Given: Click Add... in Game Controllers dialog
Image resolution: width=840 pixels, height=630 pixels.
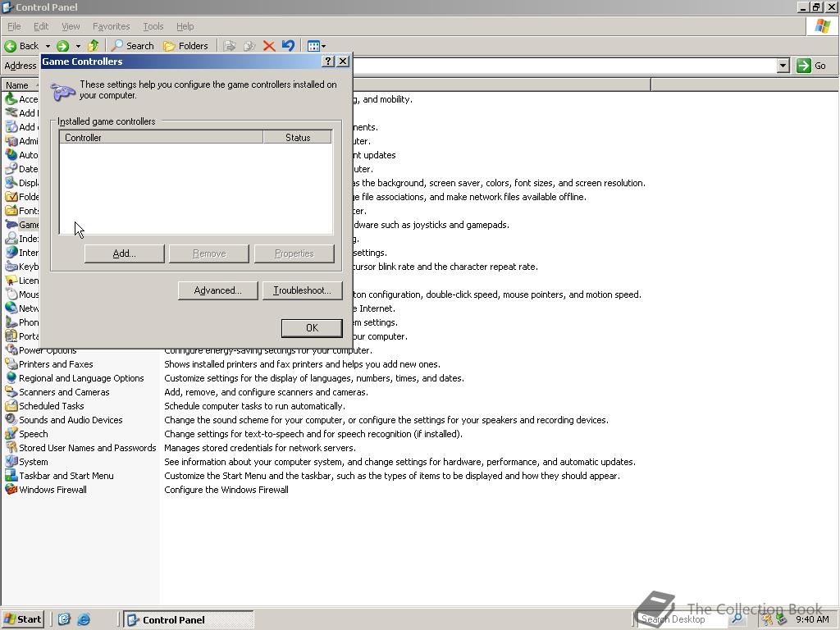Looking at the screenshot, I should click(125, 254).
